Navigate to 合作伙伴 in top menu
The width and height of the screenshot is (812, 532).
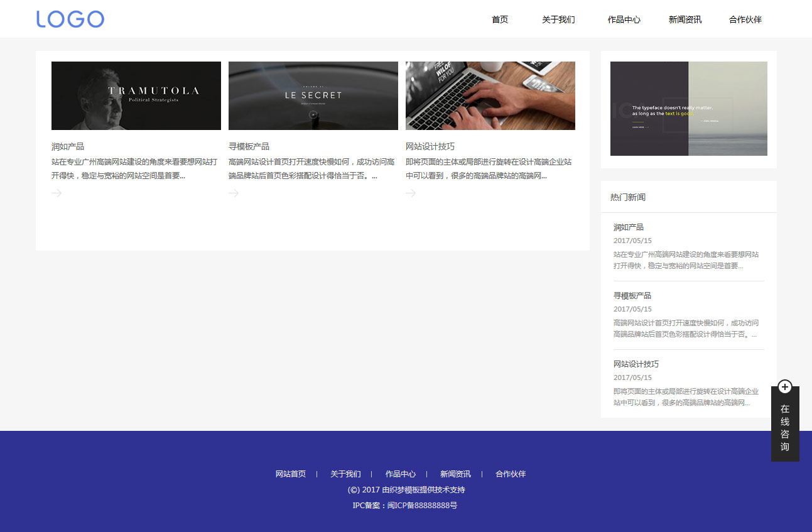745,19
